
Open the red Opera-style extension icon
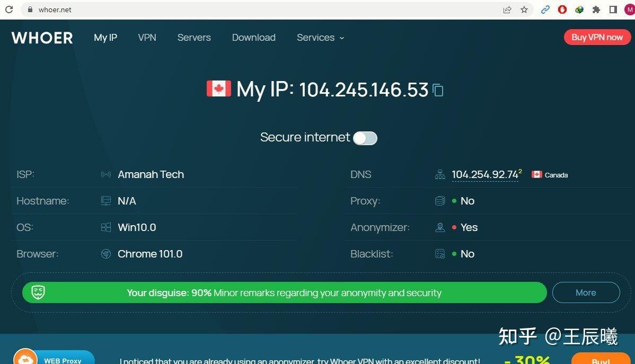tap(562, 10)
